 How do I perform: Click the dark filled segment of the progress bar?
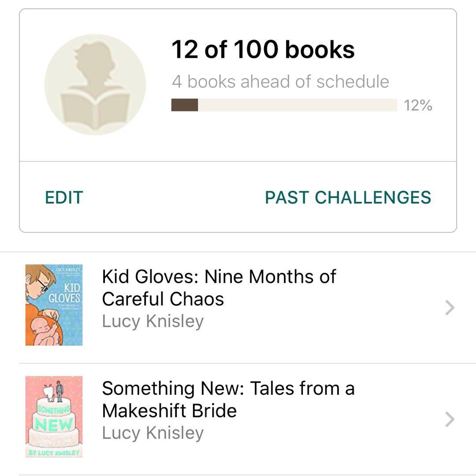185,105
